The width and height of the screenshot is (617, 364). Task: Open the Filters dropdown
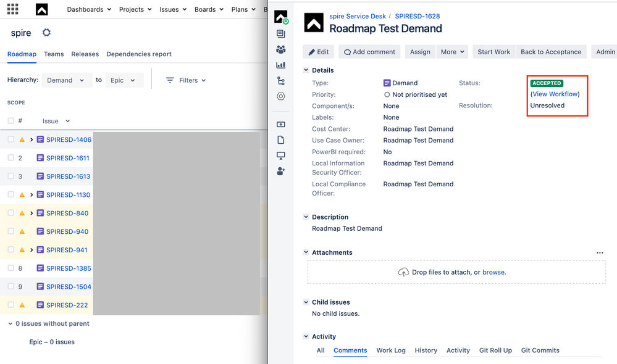pyautogui.click(x=186, y=80)
